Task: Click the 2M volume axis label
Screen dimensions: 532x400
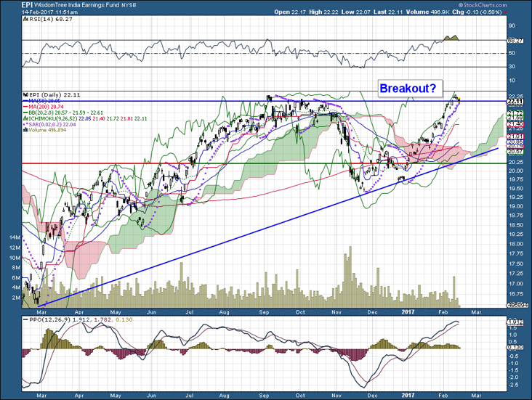Action: point(16,298)
